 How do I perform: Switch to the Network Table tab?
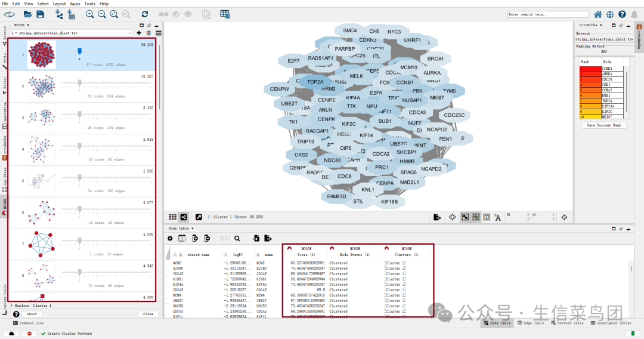click(x=567, y=323)
